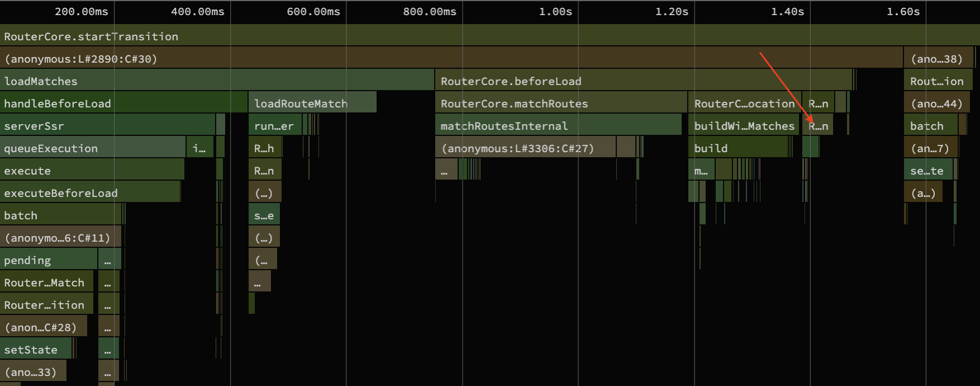Select the pending frame

click(49, 260)
